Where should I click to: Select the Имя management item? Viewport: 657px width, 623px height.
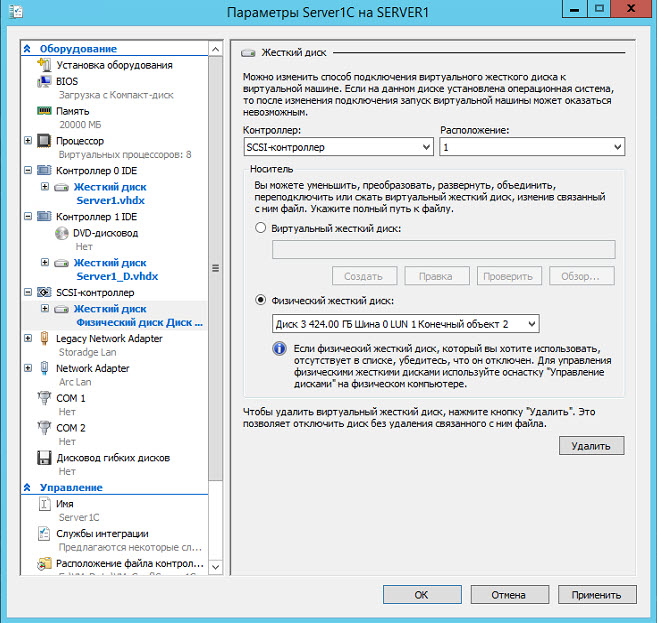tap(65, 504)
